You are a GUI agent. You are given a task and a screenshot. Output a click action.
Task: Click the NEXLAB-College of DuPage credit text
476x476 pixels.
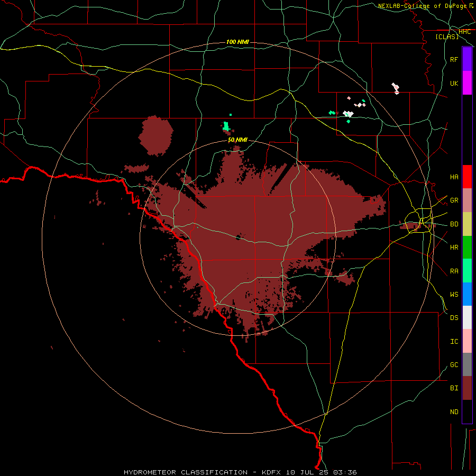(422, 6)
